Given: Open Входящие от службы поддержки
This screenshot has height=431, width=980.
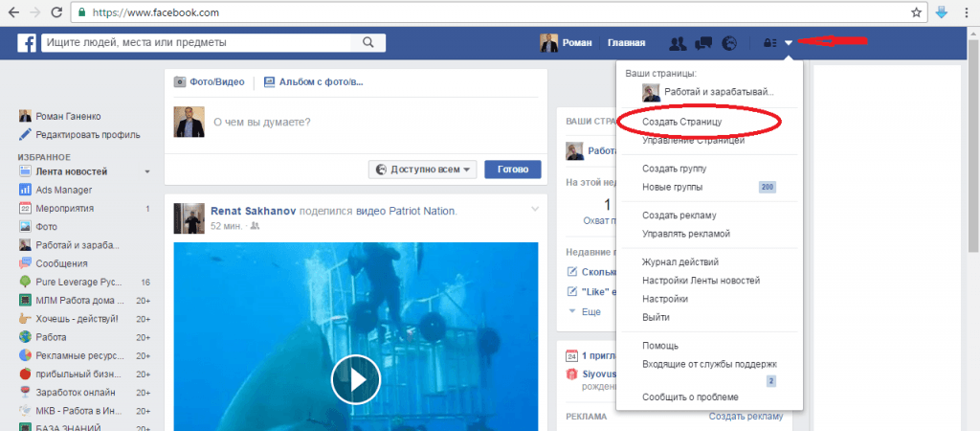Looking at the screenshot, I should [709, 364].
